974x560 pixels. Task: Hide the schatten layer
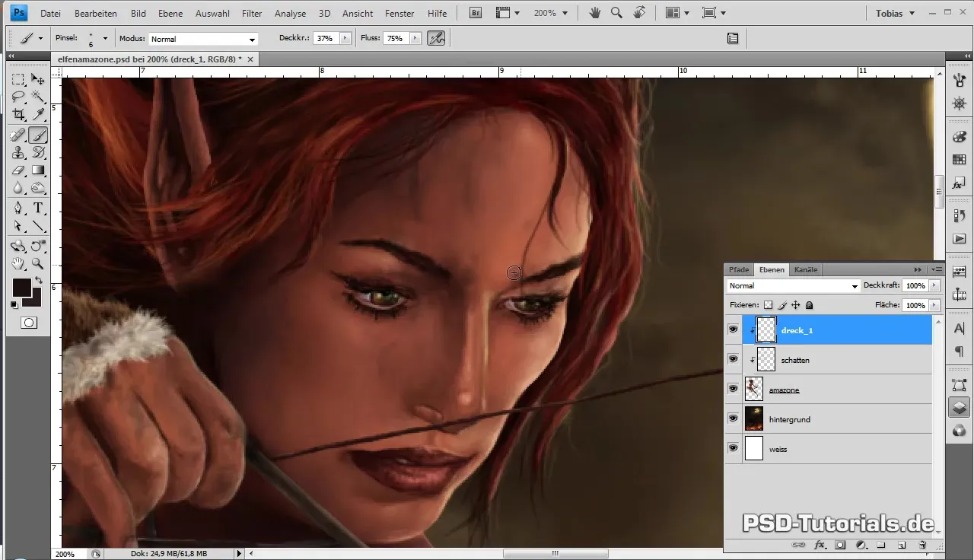[734, 359]
